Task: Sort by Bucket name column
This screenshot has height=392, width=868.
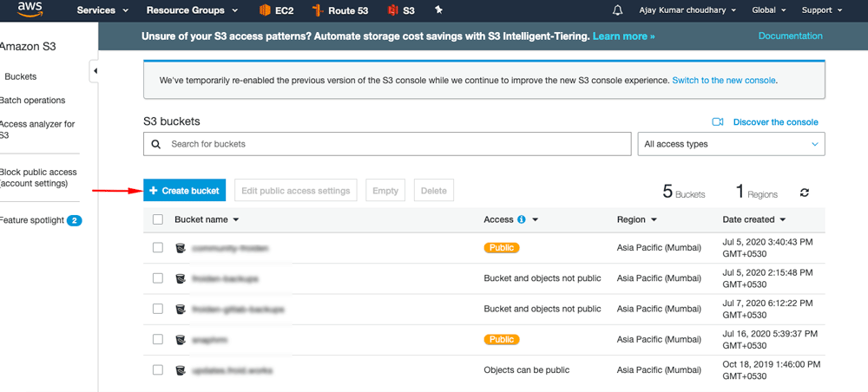Action: coord(207,219)
